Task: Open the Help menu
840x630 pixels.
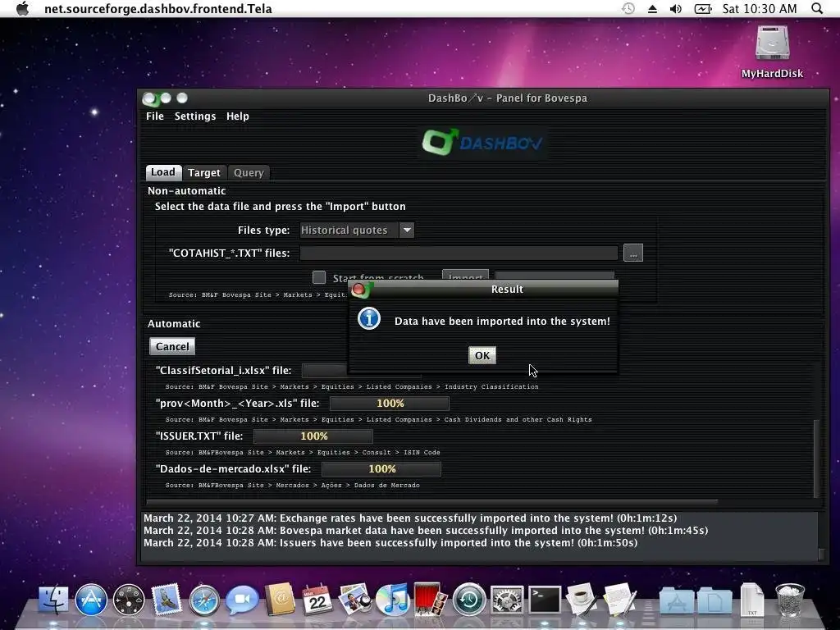Action: pyautogui.click(x=237, y=116)
